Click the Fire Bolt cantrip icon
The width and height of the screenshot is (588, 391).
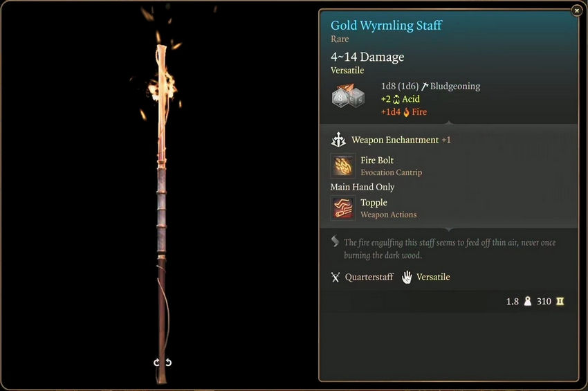coord(342,165)
